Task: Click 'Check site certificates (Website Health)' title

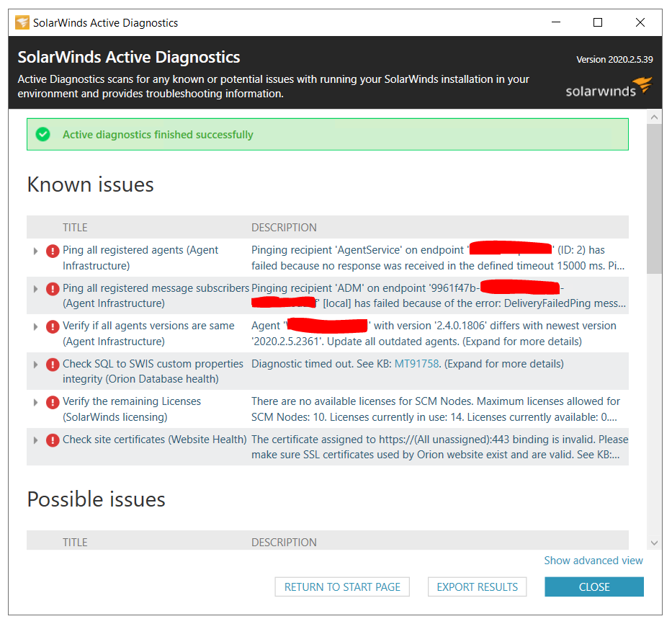Action: point(155,440)
